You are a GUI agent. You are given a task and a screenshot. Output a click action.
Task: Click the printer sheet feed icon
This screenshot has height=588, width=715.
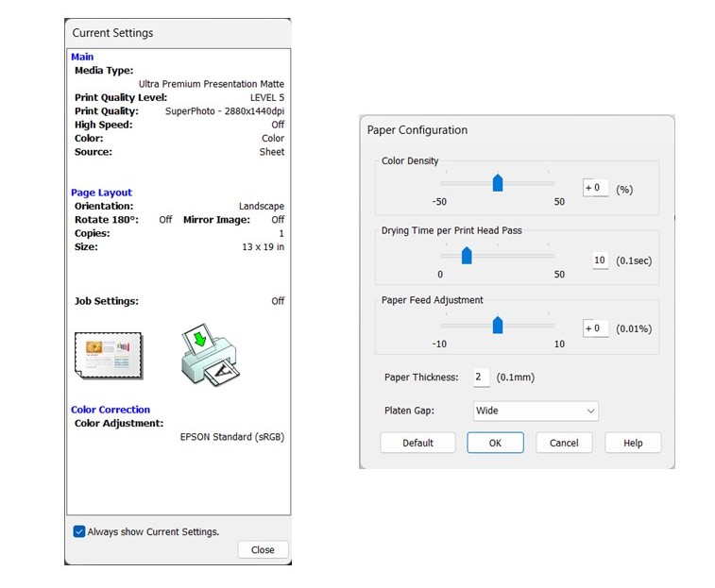tap(211, 355)
